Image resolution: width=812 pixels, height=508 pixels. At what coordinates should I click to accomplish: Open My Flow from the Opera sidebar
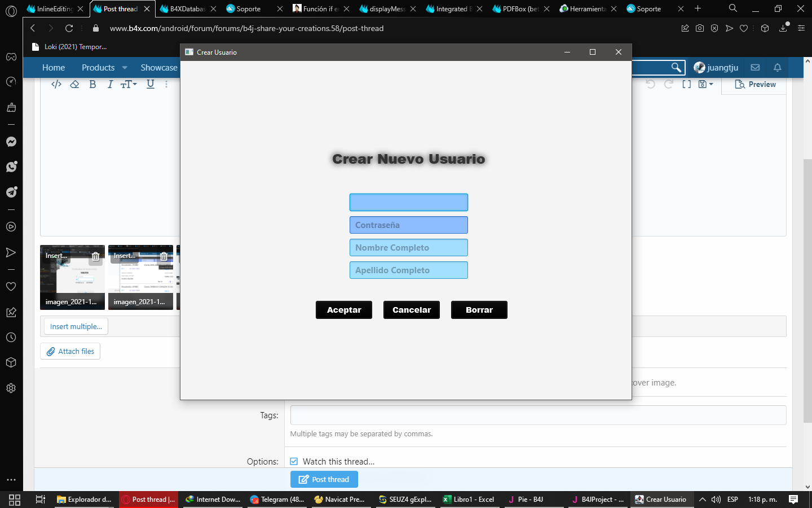click(11, 252)
